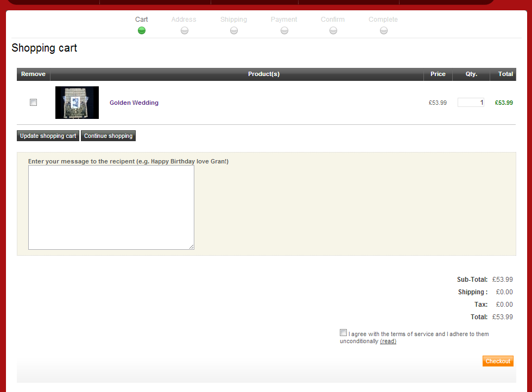This screenshot has height=392, width=532.
Task: Click the message resize handle corner
Action: click(x=192, y=246)
